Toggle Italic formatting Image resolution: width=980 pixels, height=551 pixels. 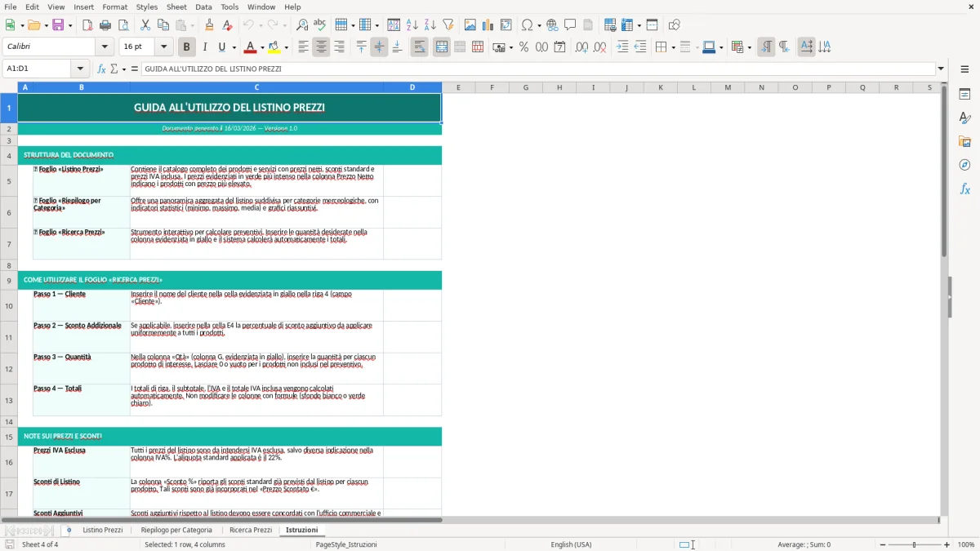coord(204,47)
